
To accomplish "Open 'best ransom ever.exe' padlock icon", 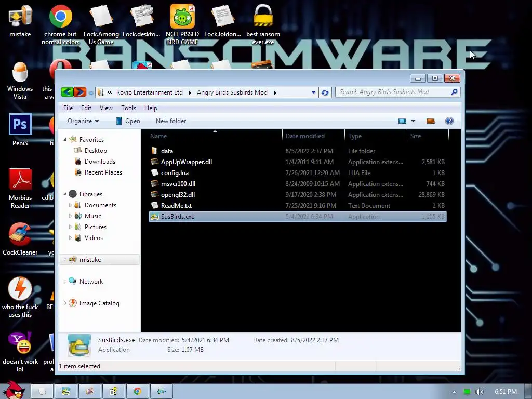I will point(263,24).
